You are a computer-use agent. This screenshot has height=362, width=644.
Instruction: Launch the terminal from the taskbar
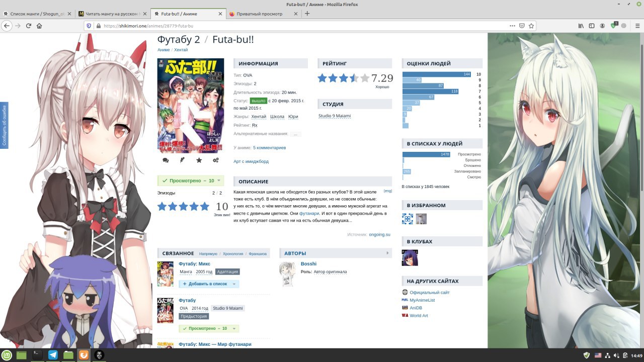[37, 355]
